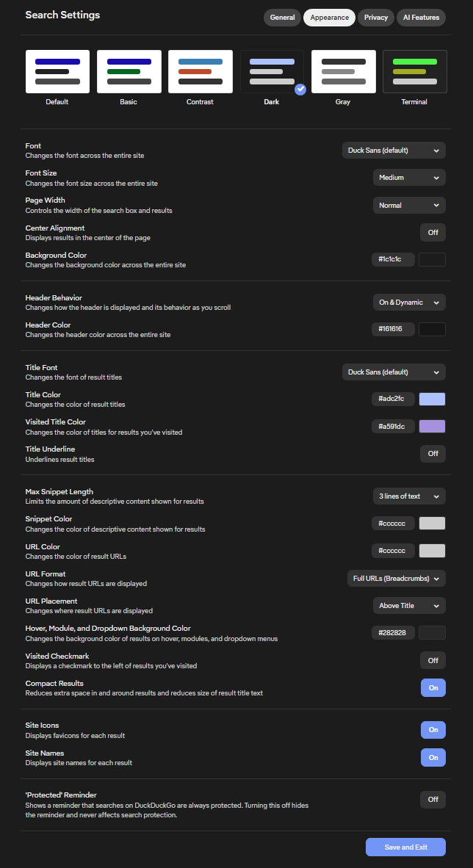The height and width of the screenshot is (868, 473).
Task: Open the Header Behavior dropdown
Action: (x=409, y=303)
